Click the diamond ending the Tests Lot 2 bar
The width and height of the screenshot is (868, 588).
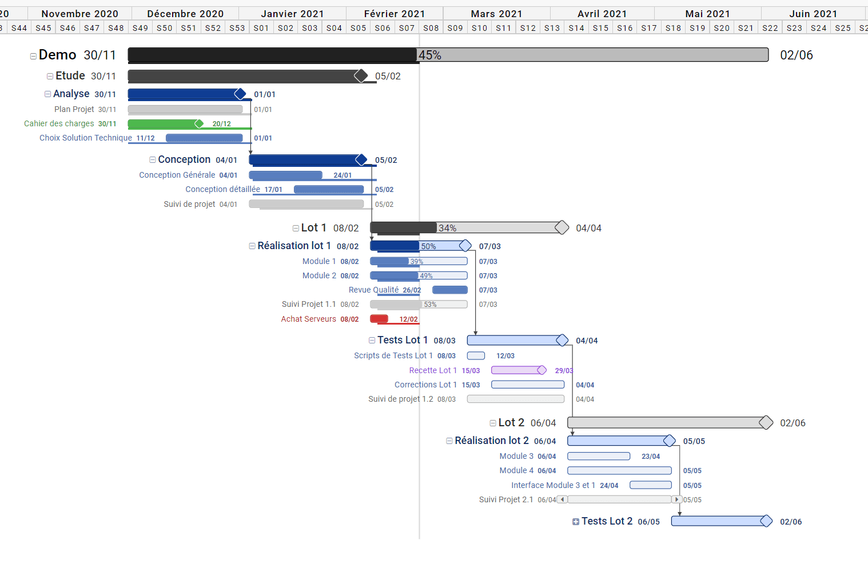[x=766, y=521]
